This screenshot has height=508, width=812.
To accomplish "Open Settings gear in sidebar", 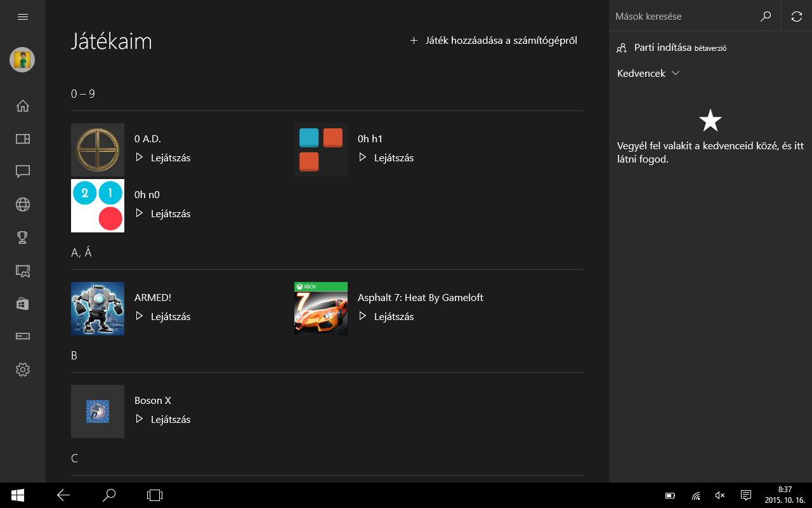I will click(23, 369).
